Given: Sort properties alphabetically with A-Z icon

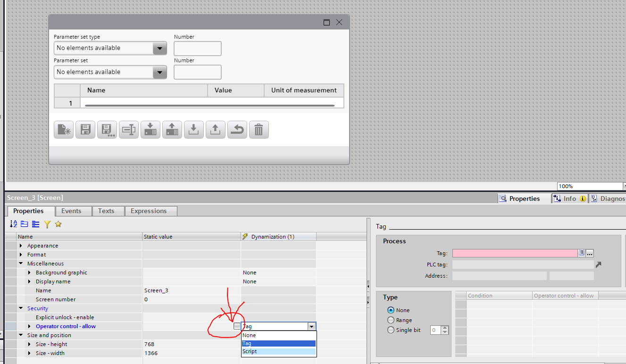Looking at the screenshot, I should click(13, 224).
